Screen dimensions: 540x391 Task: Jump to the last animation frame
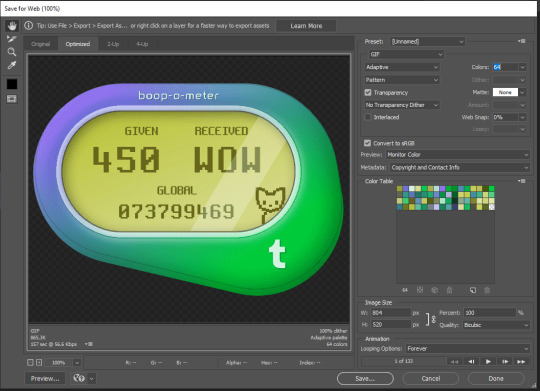pos(521,361)
